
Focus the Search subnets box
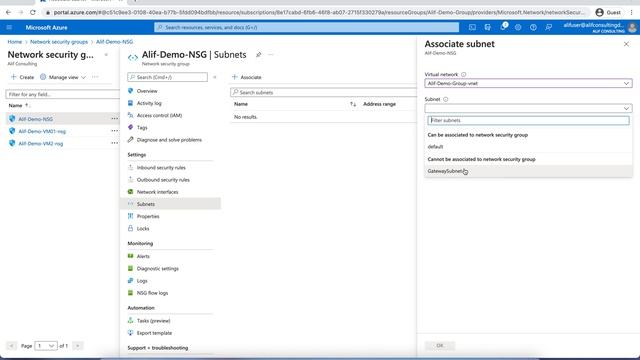click(x=323, y=92)
